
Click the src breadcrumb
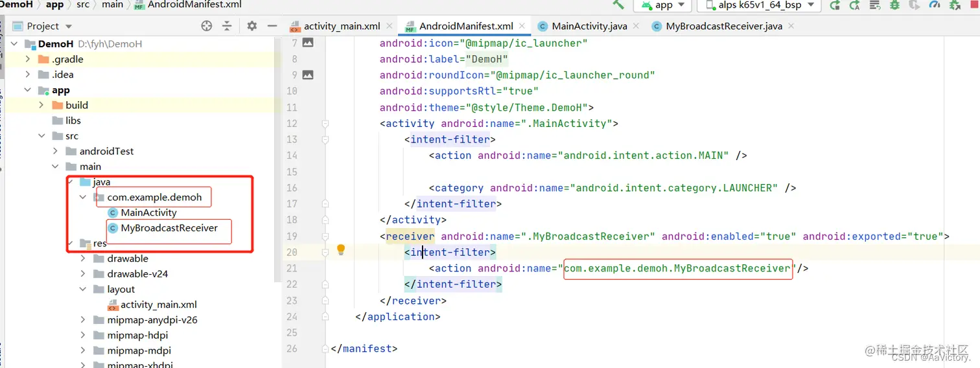[82, 5]
